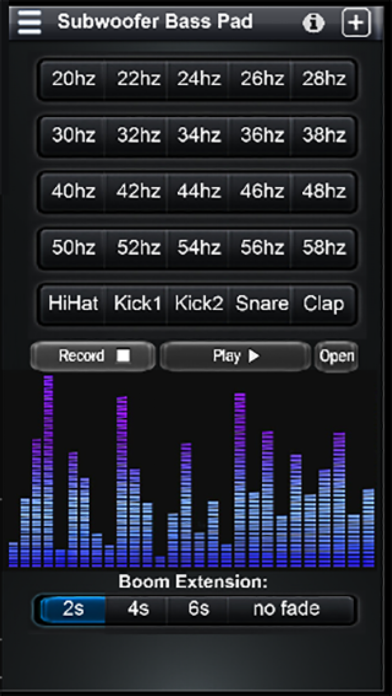Play the 22hz bass pad
This screenshot has width=392, height=696.
[x=136, y=79]
